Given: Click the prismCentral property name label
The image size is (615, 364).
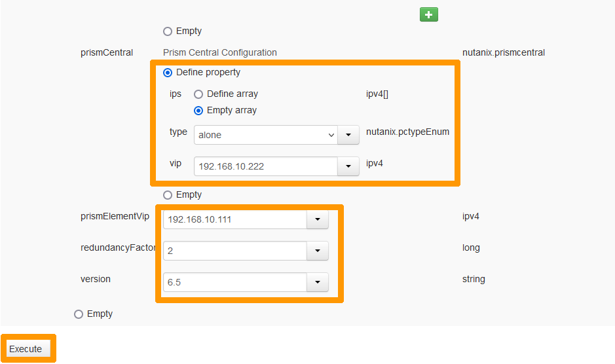Looking at the screenshot, I should [107, 52].
